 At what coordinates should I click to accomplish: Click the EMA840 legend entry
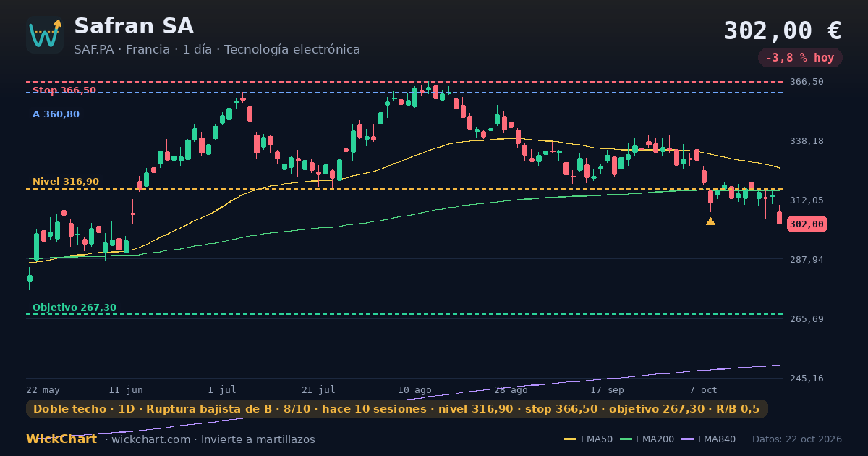pos(710,439)
